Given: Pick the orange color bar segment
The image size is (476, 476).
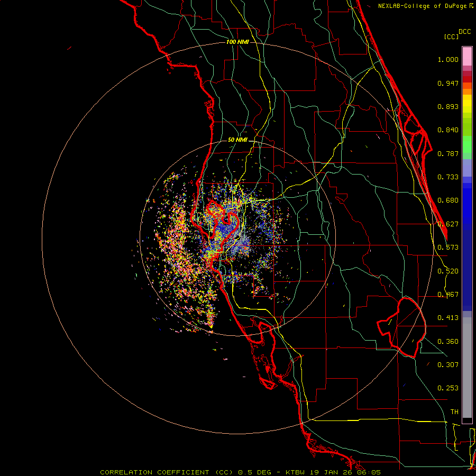Looking at the screenshot, I should click(467, 91).
